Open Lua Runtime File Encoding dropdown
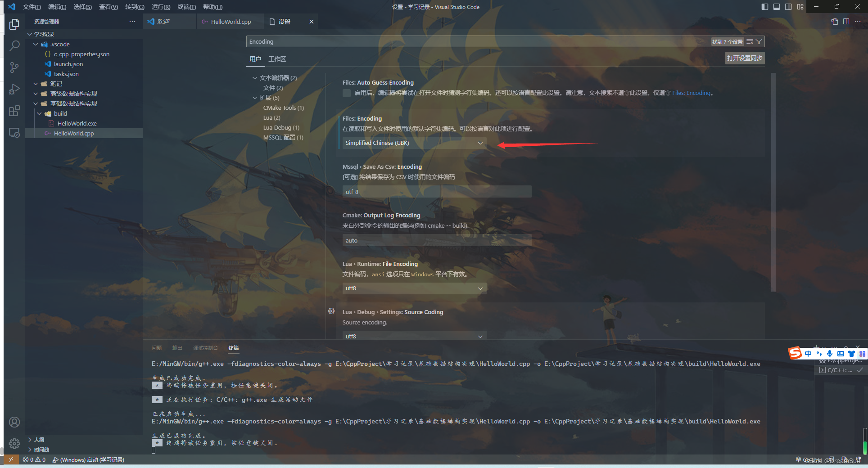 (x=414, y=288)
